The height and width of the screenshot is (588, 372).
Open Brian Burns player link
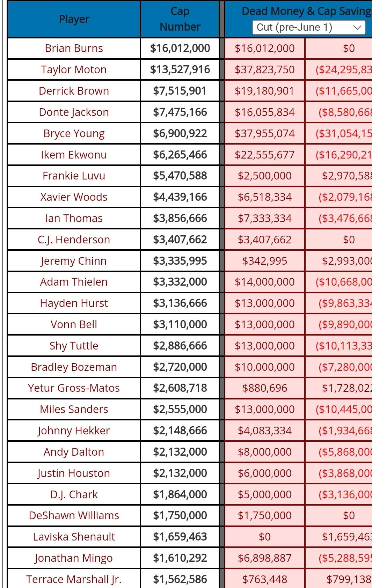74,48
